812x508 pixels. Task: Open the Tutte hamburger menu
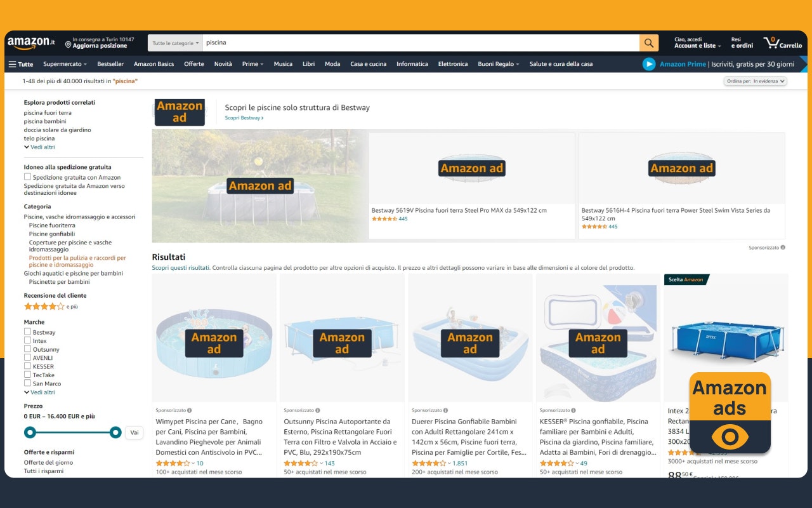click(x=21, y=64)
